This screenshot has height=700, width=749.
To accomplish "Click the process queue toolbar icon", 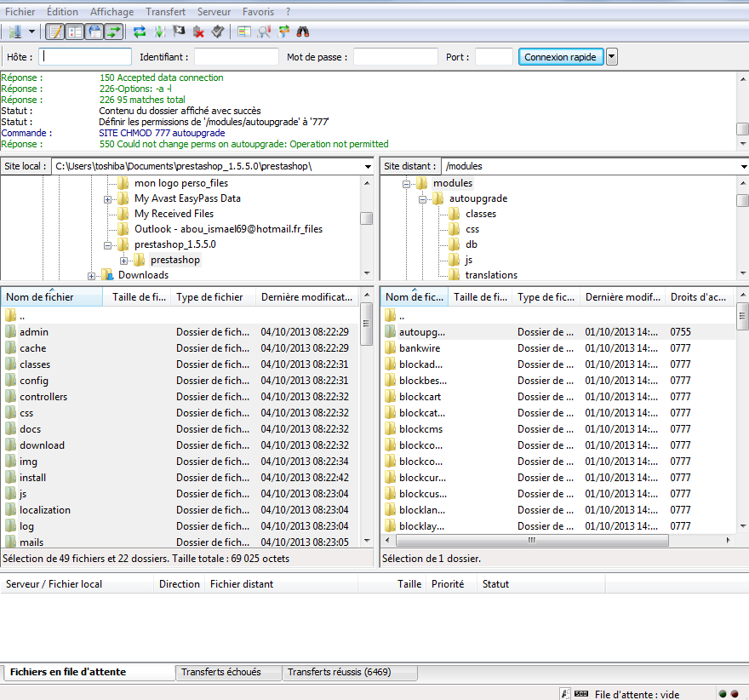I will [x=160, y=32].
